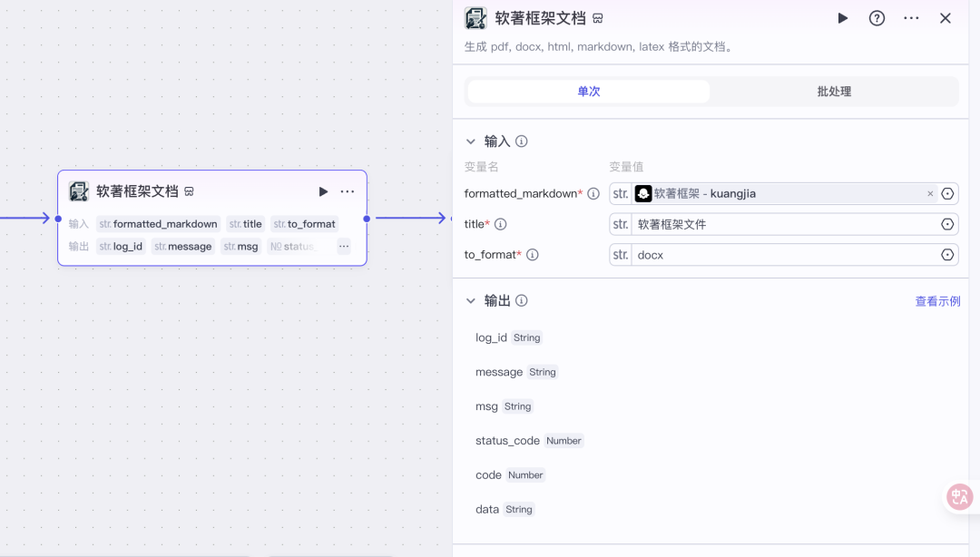Image resolution: width=980 pixels, height=557 pixels.
Task: Click the node's left input connection port
Action: pos(58,219)
